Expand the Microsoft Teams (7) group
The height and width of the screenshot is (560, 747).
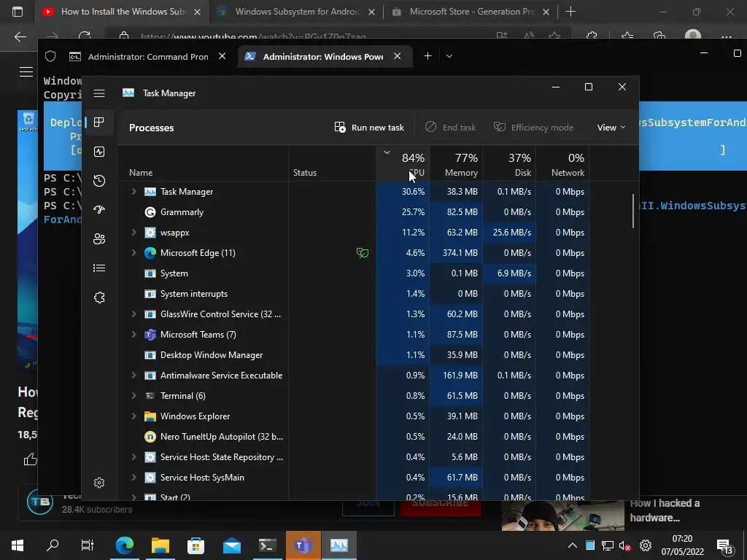(134, 334)
